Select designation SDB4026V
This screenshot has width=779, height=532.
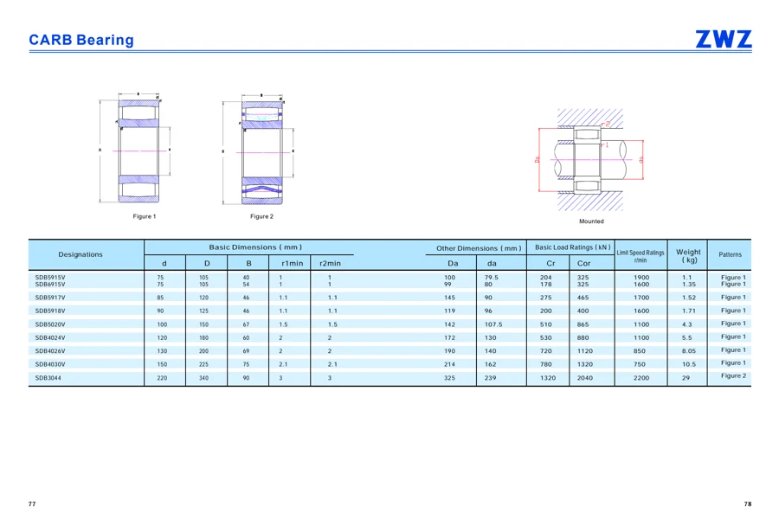pos(50,351)
